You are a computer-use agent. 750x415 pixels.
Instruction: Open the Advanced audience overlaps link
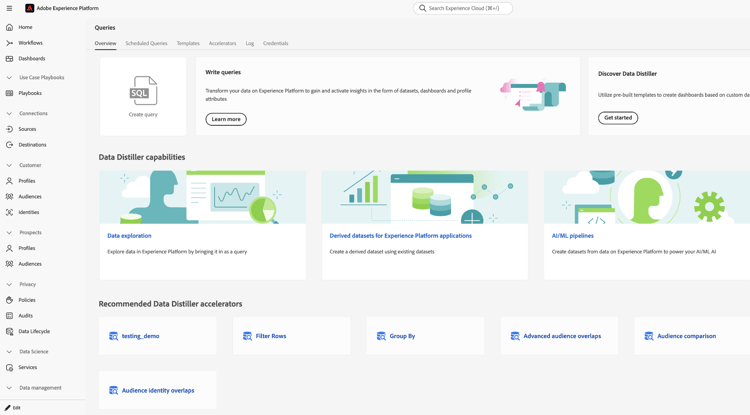[562, 336]
